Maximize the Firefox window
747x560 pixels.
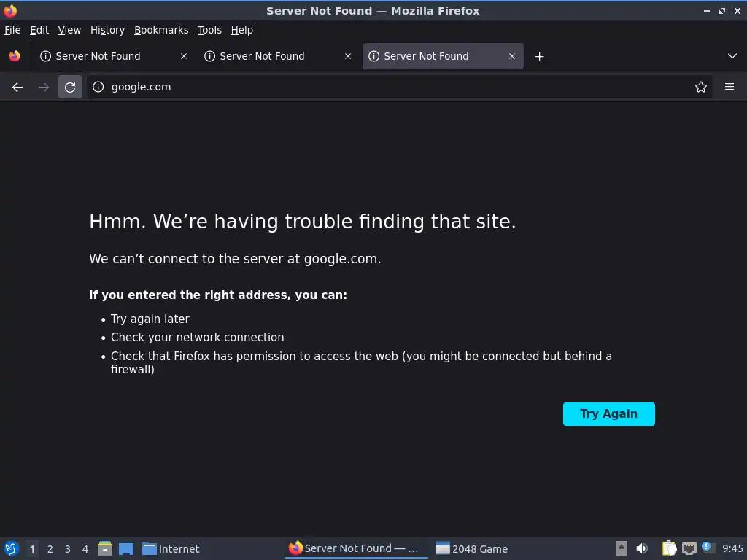[722, 10]
